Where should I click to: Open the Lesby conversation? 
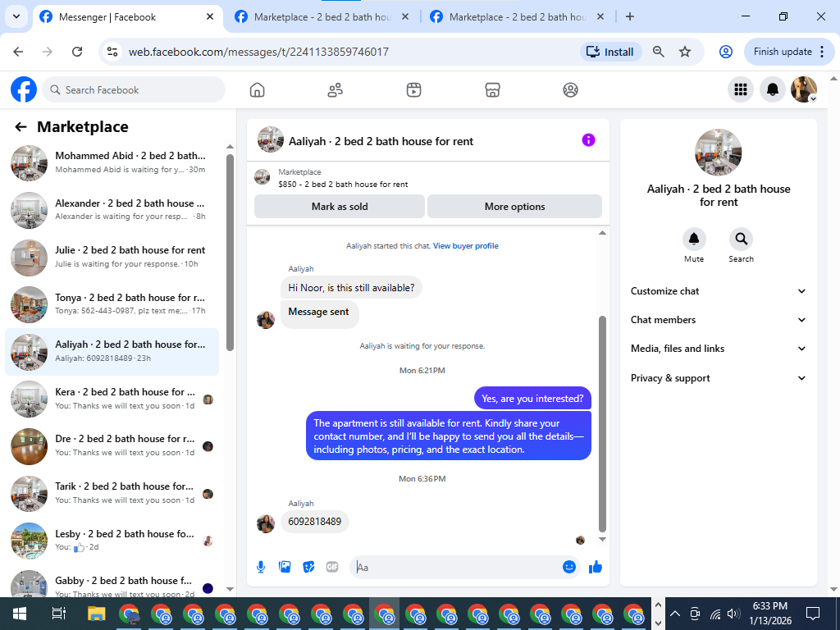112,540
